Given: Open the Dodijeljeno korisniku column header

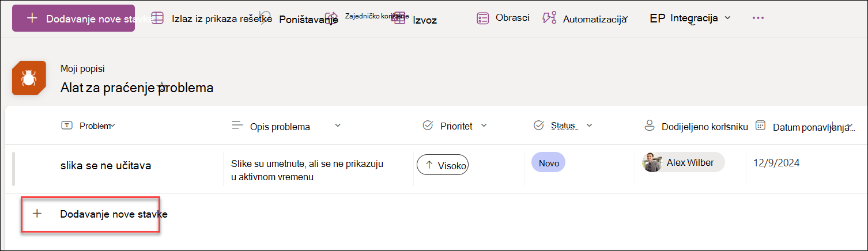Looking at the screenshot, I should (x=705, y=126).
